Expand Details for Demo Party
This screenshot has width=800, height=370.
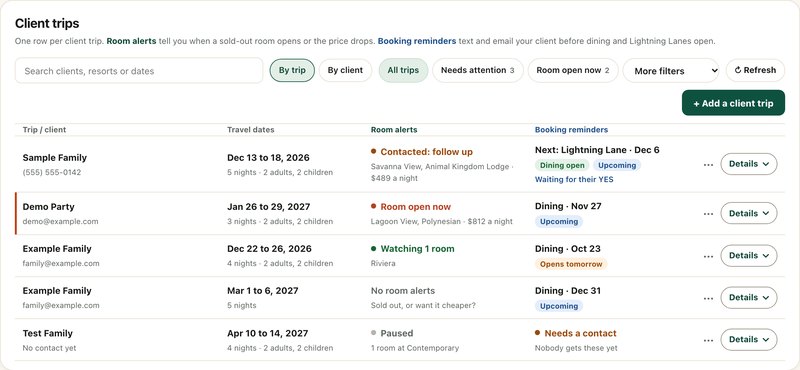click(x=748, y=213)
